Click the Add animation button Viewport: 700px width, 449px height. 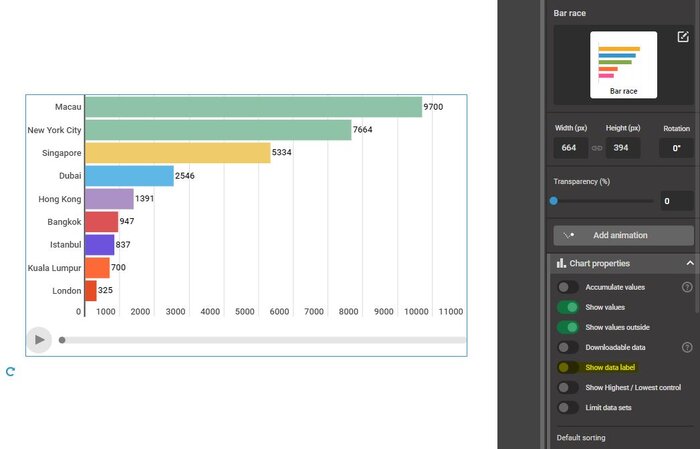(x=623, y=235)
